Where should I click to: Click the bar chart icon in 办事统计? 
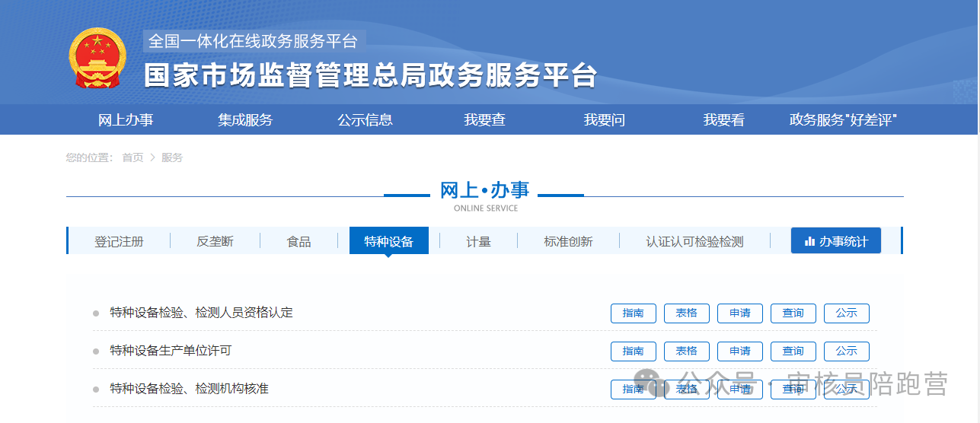pyautogui.click(x=809, y=241)
